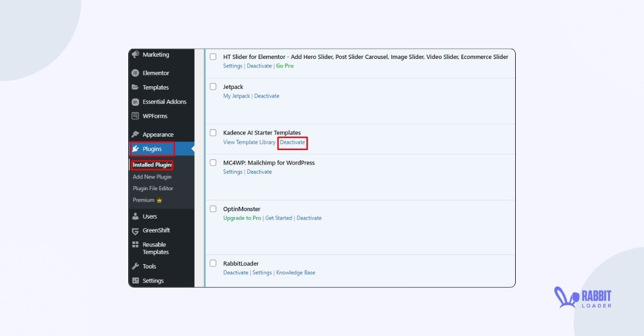Image resolution: width=644 pixels, height=336 pixels.
Task: Click the Essential Addons sidebar icon
Action: click(135, 101)
